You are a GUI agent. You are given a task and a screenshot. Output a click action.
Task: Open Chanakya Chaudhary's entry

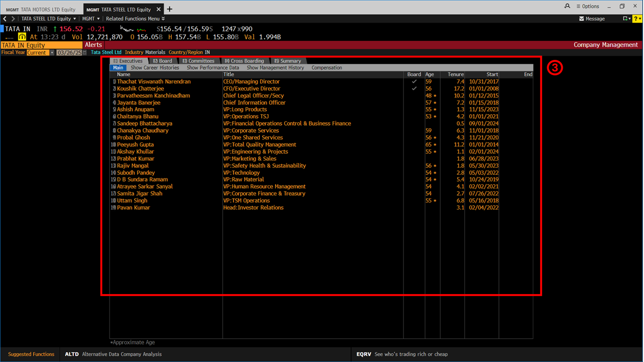tap(143, 131)
